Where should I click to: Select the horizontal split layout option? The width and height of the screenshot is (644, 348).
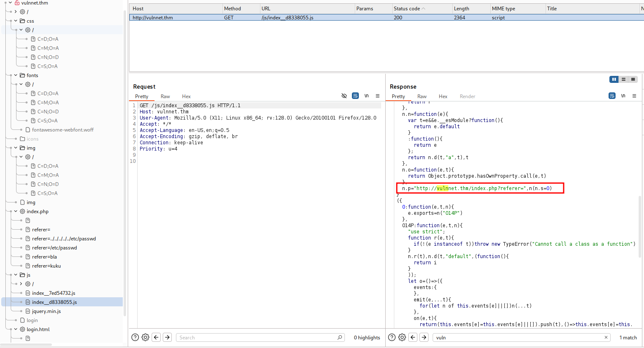point(623,79)
